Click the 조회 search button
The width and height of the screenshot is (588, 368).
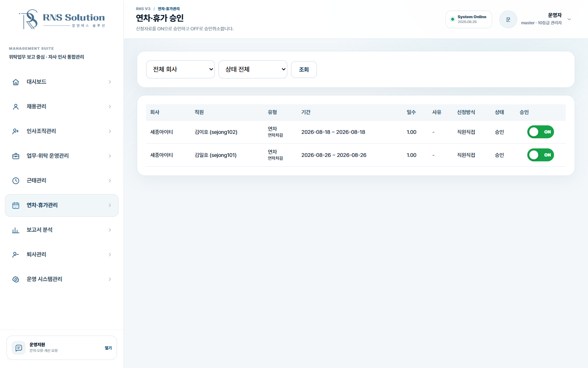click(304, 70)
